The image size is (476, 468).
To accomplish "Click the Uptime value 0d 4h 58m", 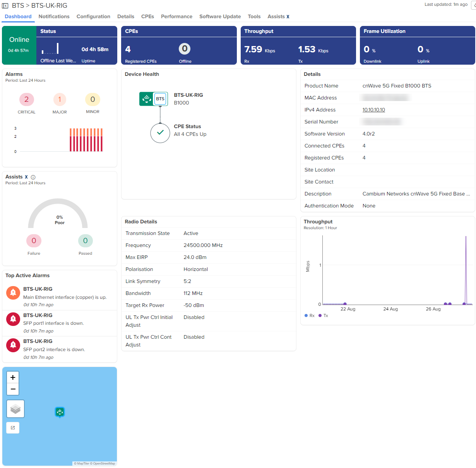I will point(95,50).
